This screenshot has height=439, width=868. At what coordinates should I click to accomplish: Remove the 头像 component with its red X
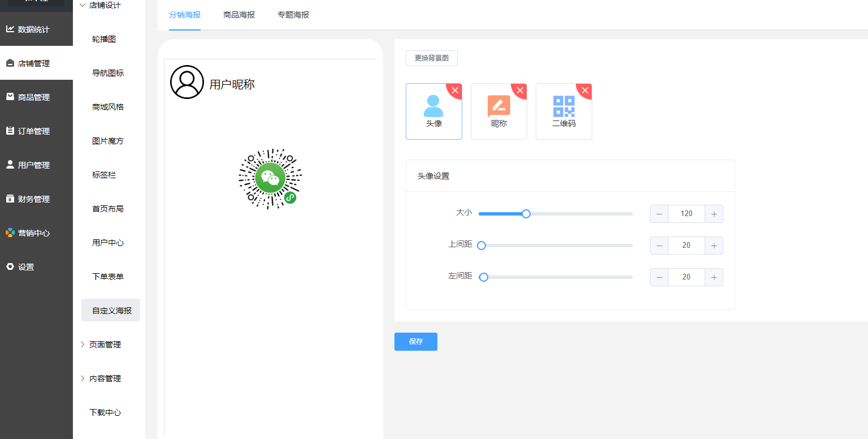[x=455, y=90]
